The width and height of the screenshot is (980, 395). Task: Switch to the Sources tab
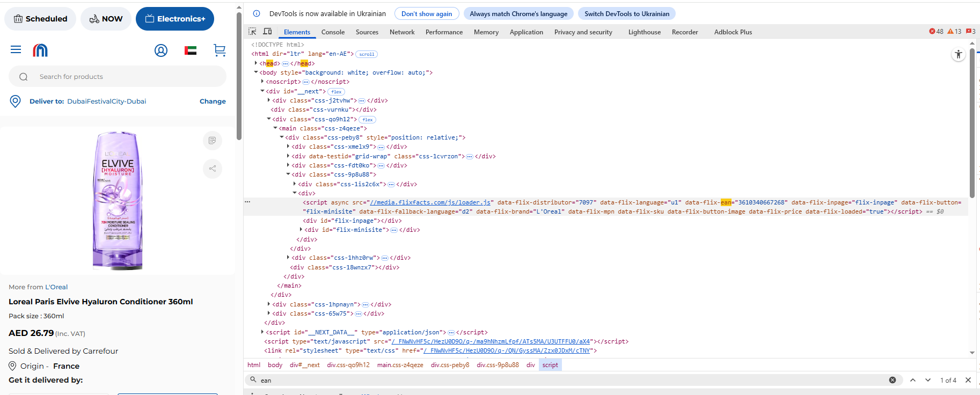coord(367,32)
